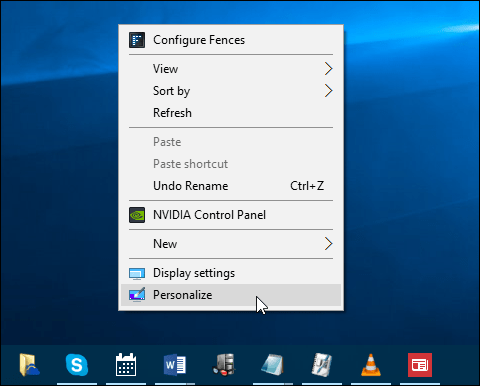This screenshot has height=386, width=480.
Task: Click the Personalize paintbrush icon
Action: tap(137, 295)
